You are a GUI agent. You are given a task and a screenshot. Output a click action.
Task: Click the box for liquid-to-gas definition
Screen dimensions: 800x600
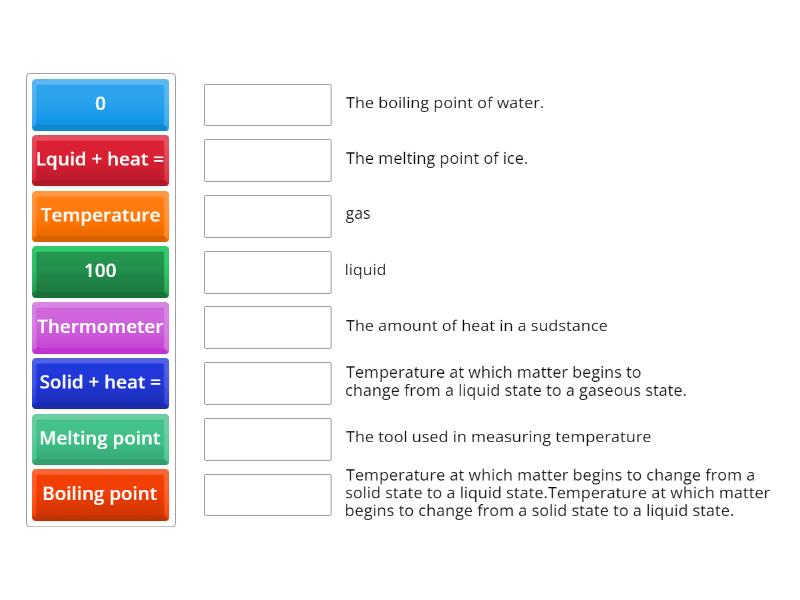(267, 383)
